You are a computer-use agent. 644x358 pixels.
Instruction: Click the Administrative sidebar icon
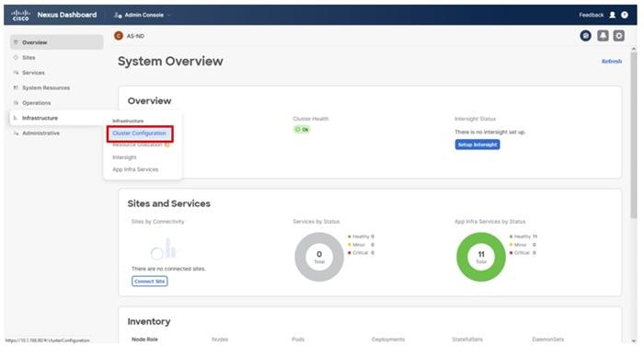(16, 133)
